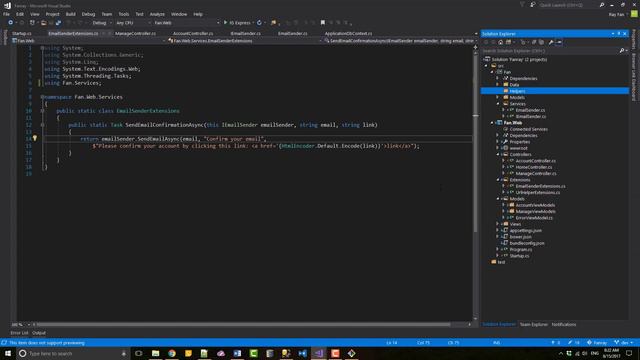
Task: Collapse the Controllers folder in Solution Explorer
Action: click(498, 154)
